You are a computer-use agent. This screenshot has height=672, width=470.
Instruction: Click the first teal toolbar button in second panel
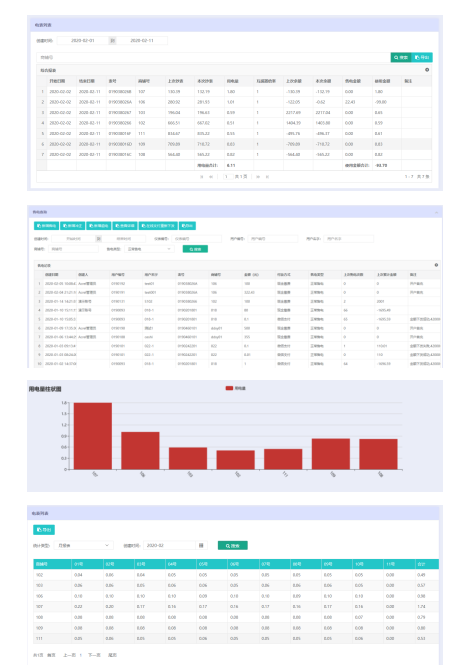(x=46, y=225)
